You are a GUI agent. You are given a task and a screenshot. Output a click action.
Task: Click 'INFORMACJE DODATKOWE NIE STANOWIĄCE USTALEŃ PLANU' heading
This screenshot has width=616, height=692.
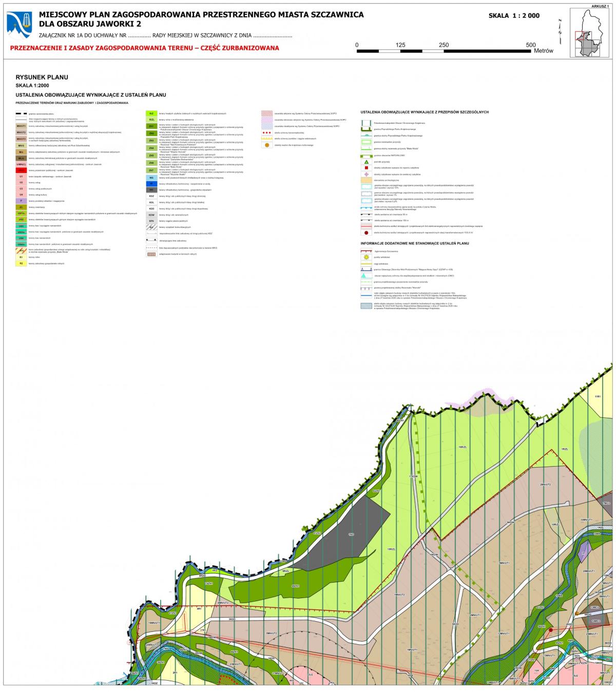pyautogui.click(x=415, y=243)
